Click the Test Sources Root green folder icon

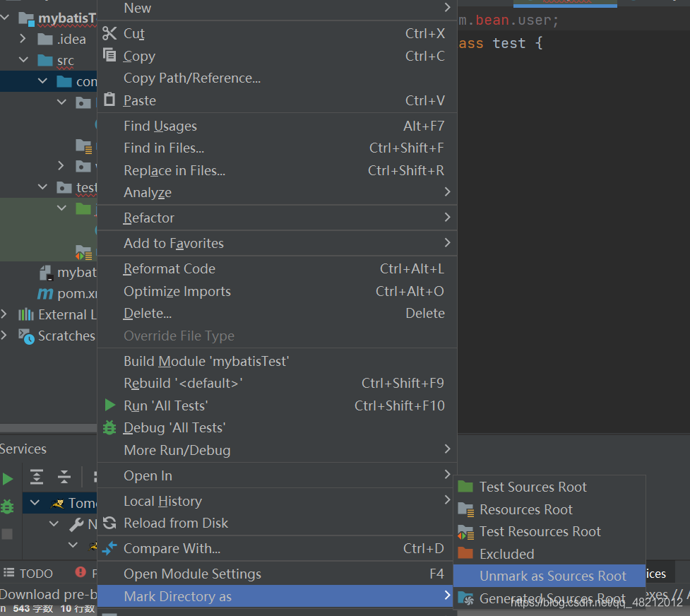(465, 487)
